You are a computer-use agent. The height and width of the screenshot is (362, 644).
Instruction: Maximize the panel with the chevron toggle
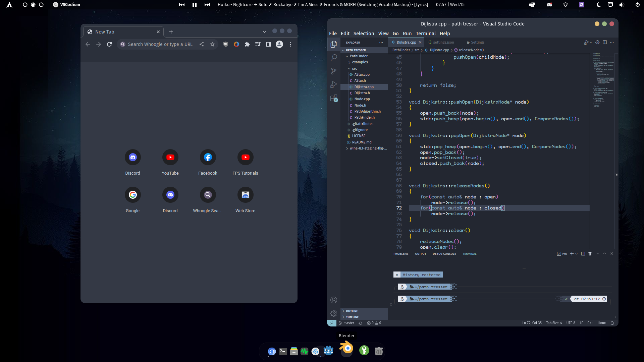[604, 254]
